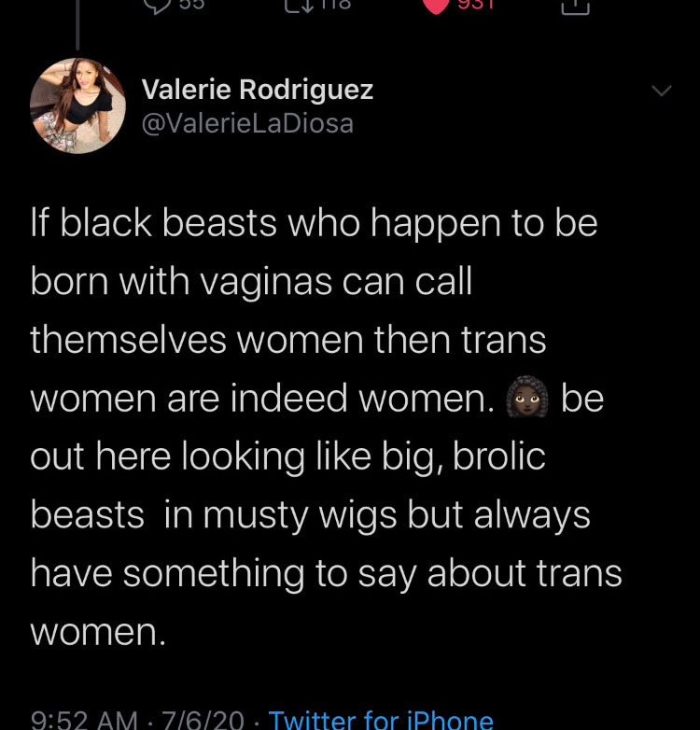Click the 7/6/20 date
The image size is (700, 730).
click(203, 720)
